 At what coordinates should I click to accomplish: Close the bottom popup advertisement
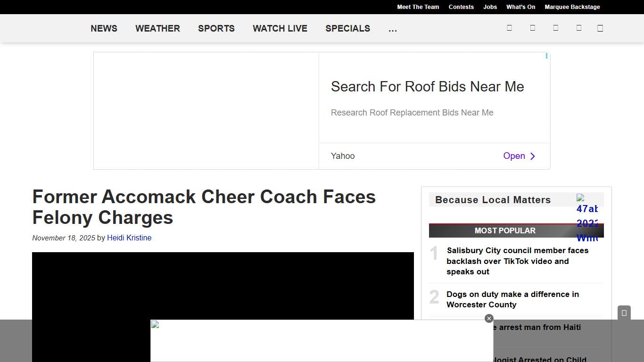pyautogui.click(x=489, y=318)
